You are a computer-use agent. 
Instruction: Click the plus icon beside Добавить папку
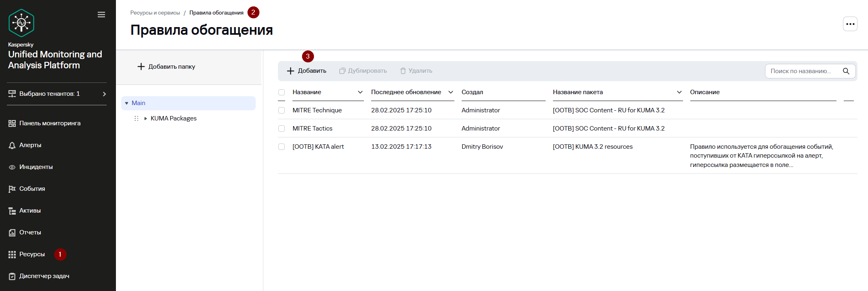(141, 67)
